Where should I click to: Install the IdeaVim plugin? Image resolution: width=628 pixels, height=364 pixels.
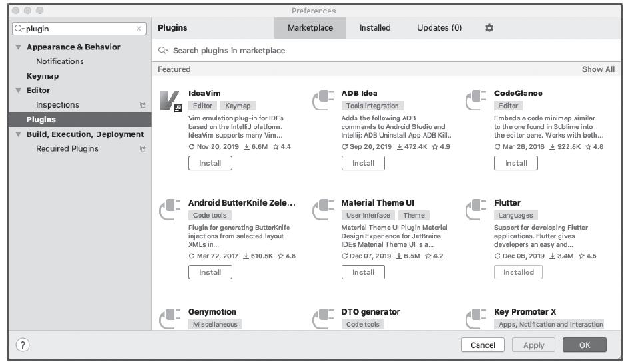(210, 163)
